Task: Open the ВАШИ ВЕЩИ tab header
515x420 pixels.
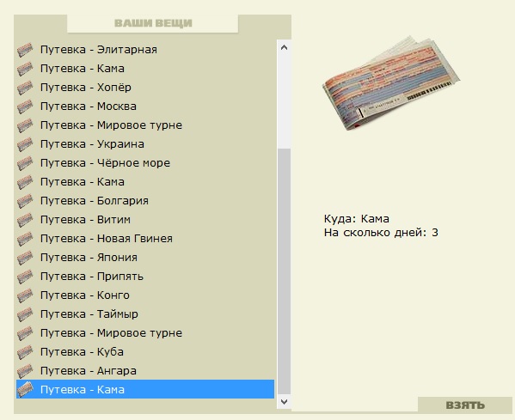Action: [153, 23]
